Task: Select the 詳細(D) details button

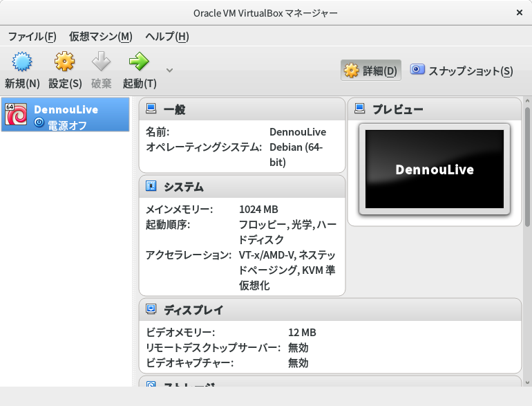Action: click(x=371, y=71)
